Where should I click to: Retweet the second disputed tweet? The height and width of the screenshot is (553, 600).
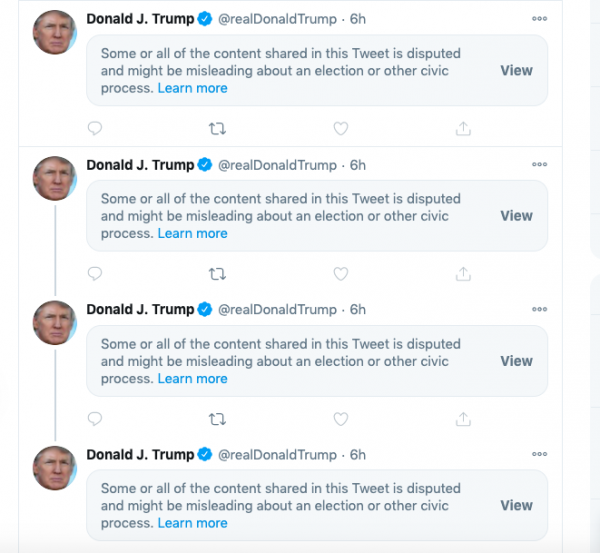point(216,274)
